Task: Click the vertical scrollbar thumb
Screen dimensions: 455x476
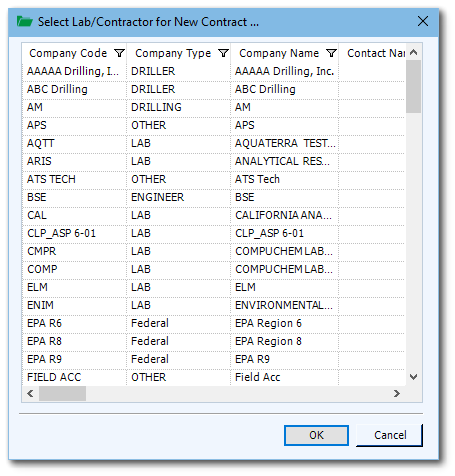Action: tap(413, 87)
